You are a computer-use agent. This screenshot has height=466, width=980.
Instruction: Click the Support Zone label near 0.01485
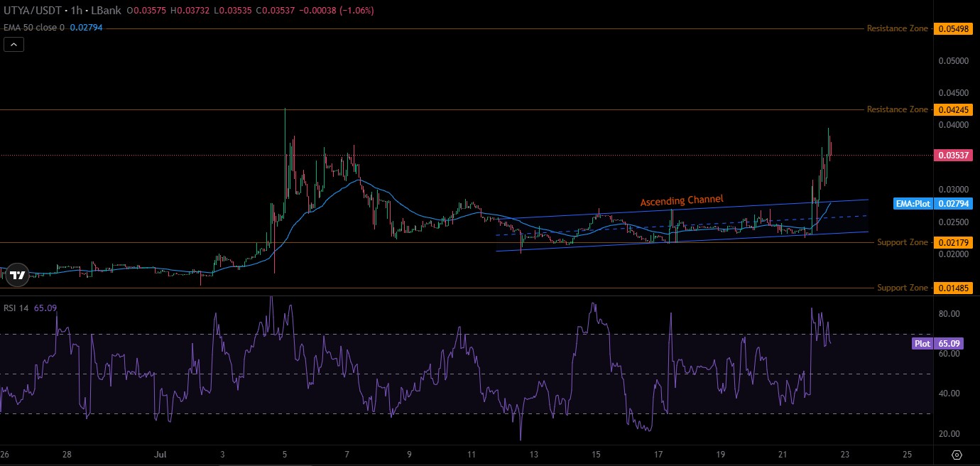pos(903,288)
